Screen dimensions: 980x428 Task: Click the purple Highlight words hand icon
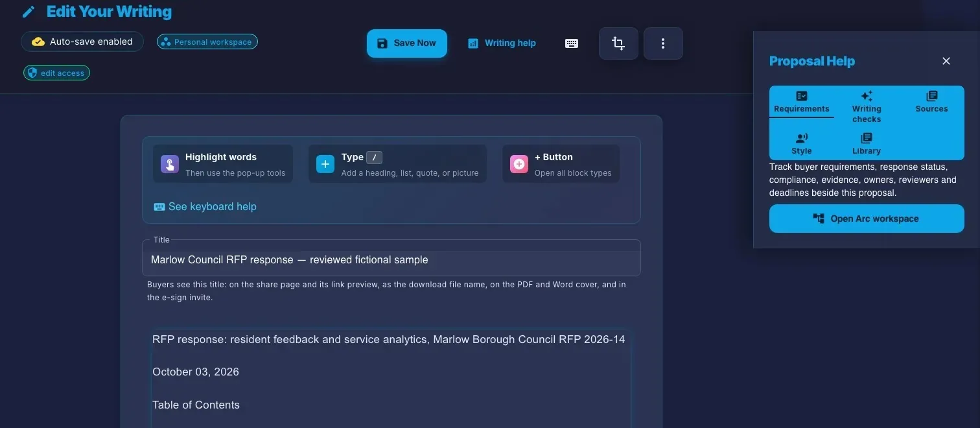point(170,164)
